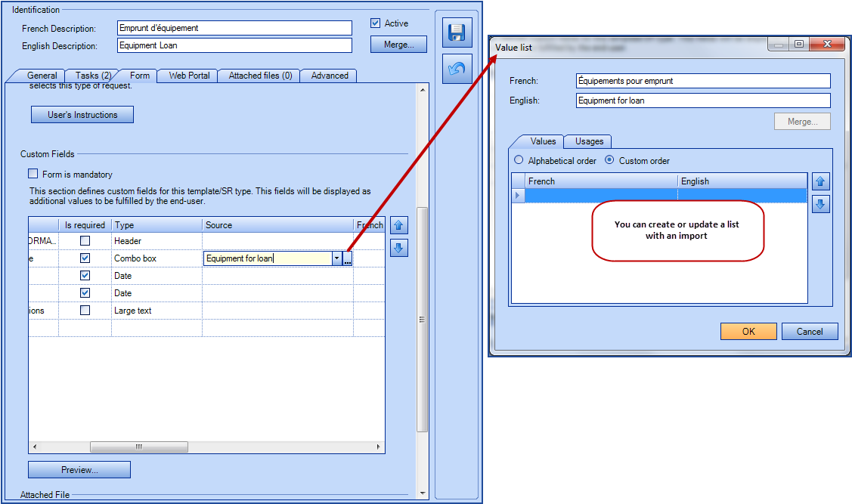Click the User's Instructions button
The height and width of the screenshot is (504, 852).
82,115
